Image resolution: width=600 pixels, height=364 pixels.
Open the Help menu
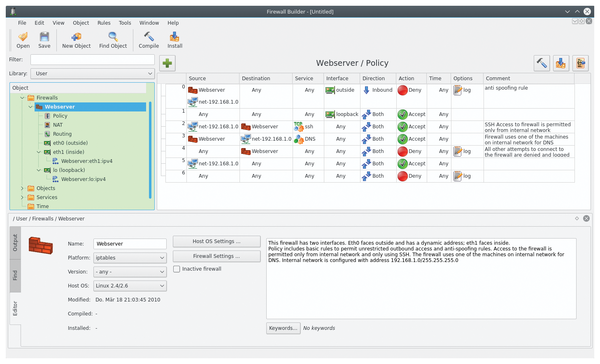pos(173,23)
